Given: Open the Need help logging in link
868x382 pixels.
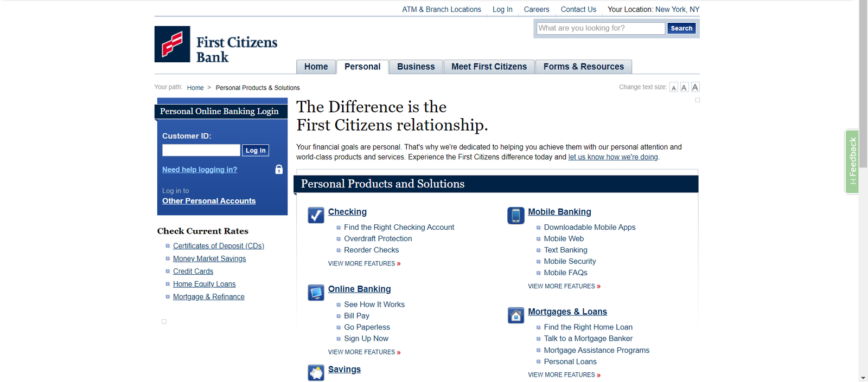Looking at the screenshot, I should point(200,170).
